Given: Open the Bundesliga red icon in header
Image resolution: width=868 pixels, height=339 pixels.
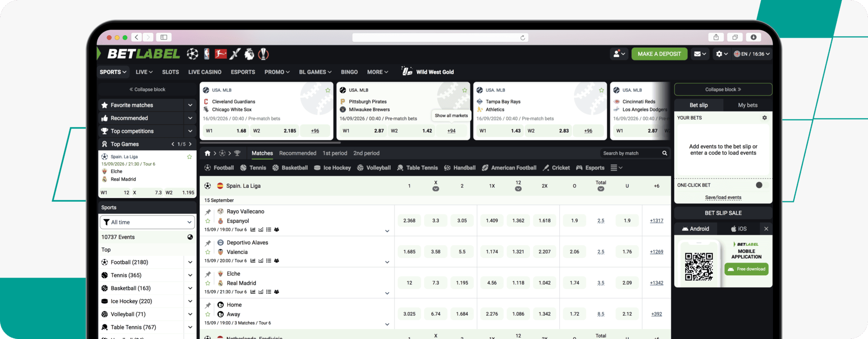Looking at the screenshot, I should [x=220, y=54].
